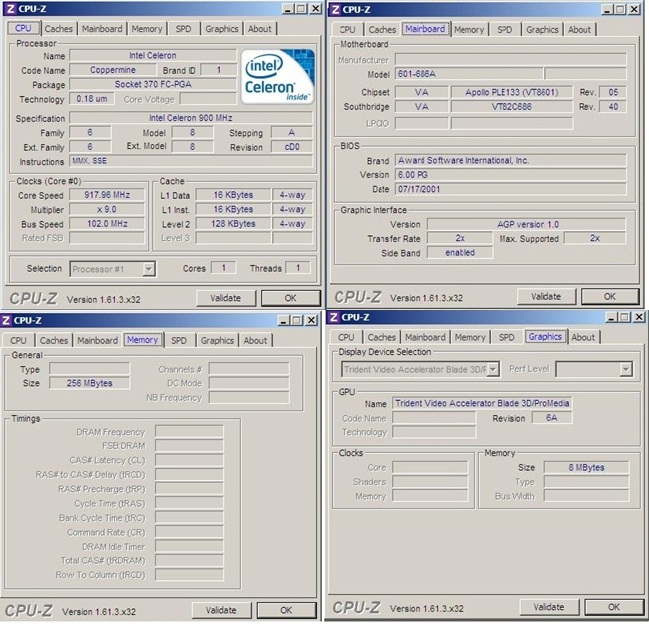This screenshot has height=624, width=649.
Task: Click OK in the Mainboard window
Action: [x=610, y=296]
